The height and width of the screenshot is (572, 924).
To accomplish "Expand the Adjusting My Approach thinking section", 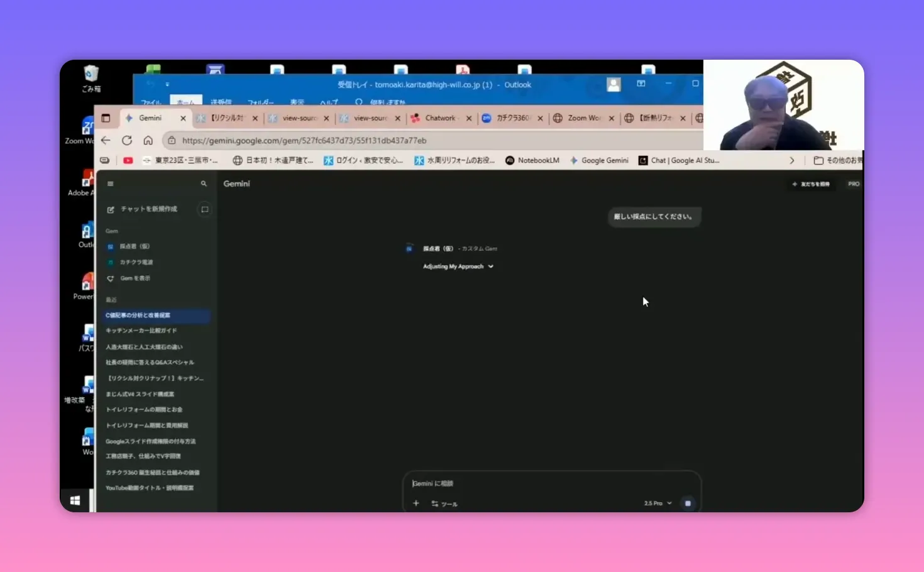I will [x=458, y=267].
